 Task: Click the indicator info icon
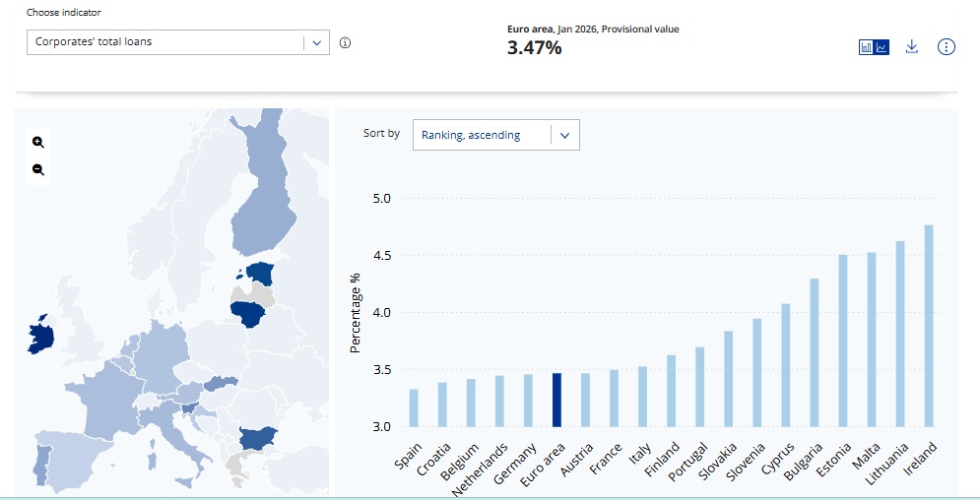[346, 43]
